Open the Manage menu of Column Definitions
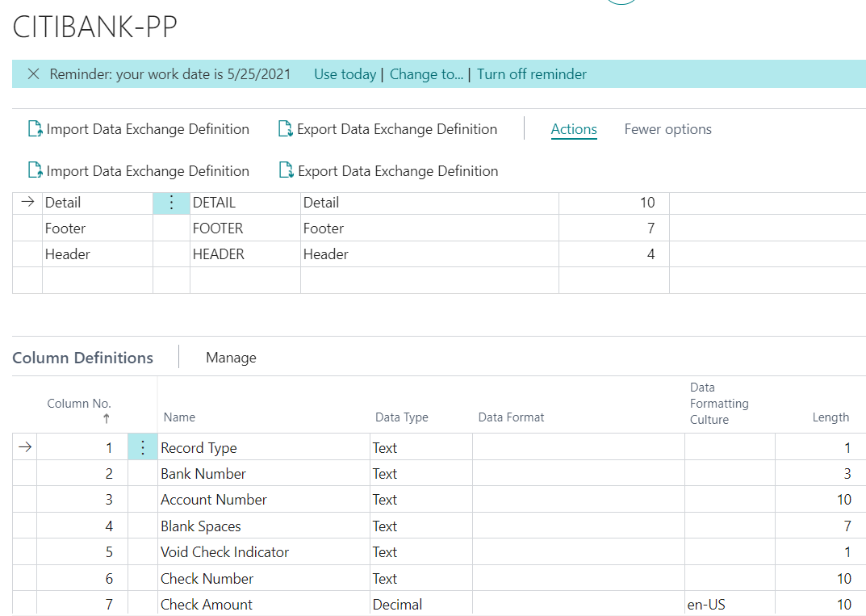Image resolution: width=866 pixels, height=616 pixels. pyautogui.click(x=231, y=358)
